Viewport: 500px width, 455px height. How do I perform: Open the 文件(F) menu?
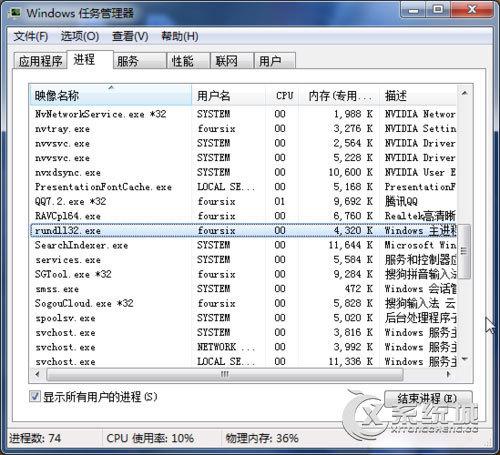point(31,36)
